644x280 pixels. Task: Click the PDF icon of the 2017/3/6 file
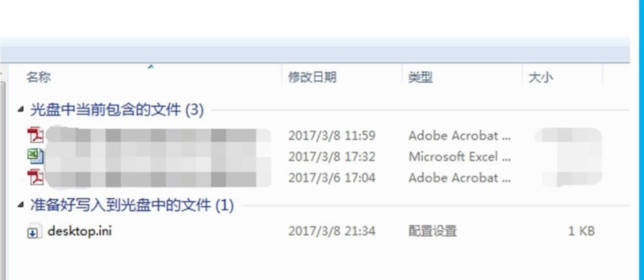(36, 177)
